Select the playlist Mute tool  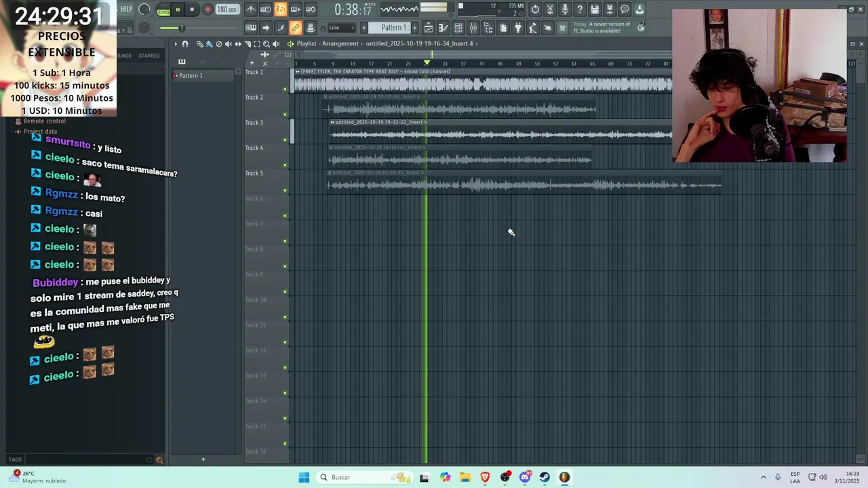tap(228, 44)
